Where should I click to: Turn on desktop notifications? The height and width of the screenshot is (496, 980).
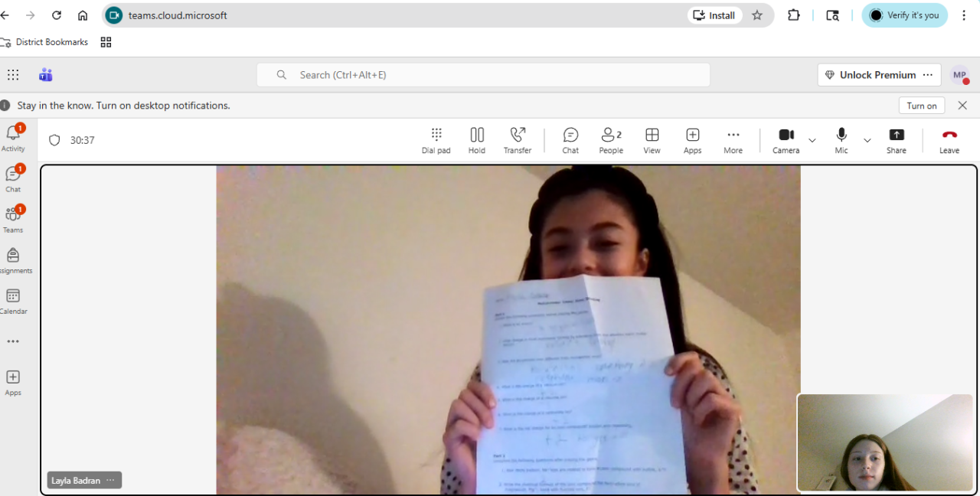pos(922,106)
